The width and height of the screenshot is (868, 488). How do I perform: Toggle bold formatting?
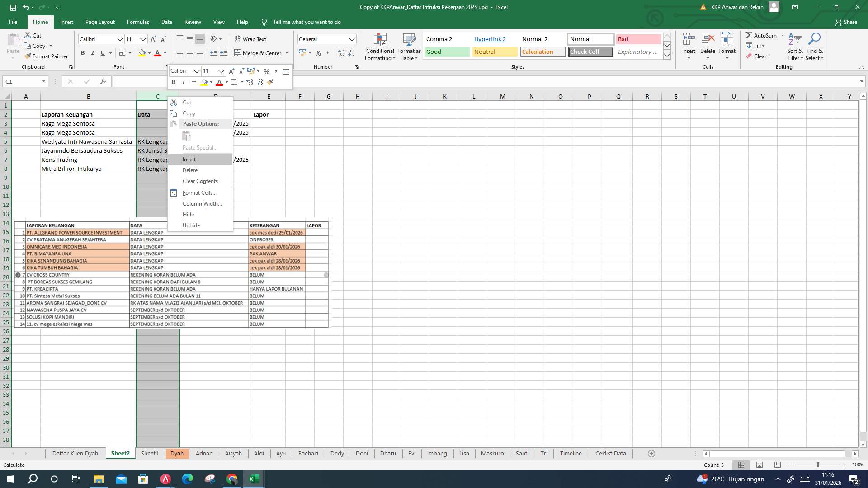83,53
